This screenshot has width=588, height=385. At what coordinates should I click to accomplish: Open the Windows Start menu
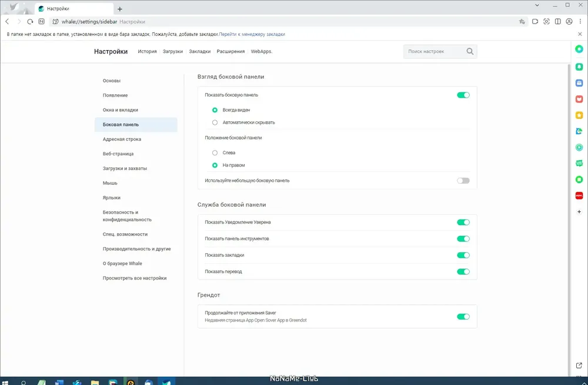coord(5,383)
